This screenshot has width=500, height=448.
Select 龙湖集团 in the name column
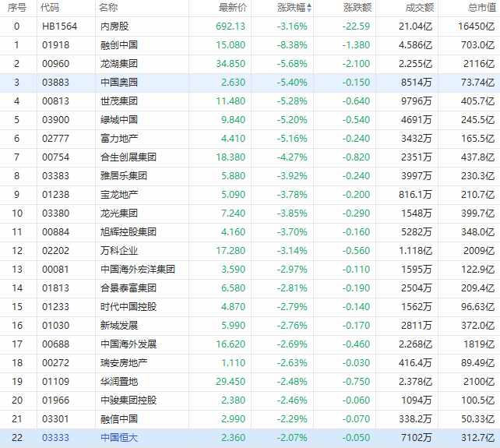pos(119,63)
